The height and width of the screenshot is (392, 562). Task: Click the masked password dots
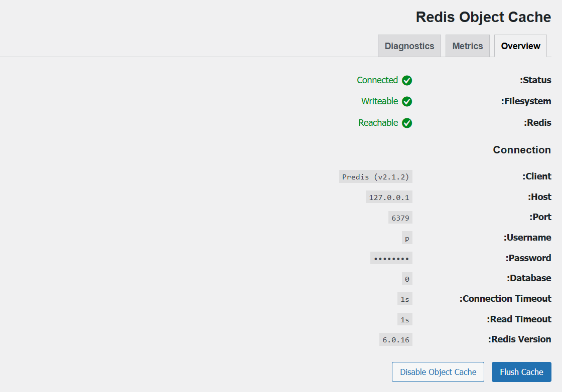pyautogui.click(x=391, y=258)
